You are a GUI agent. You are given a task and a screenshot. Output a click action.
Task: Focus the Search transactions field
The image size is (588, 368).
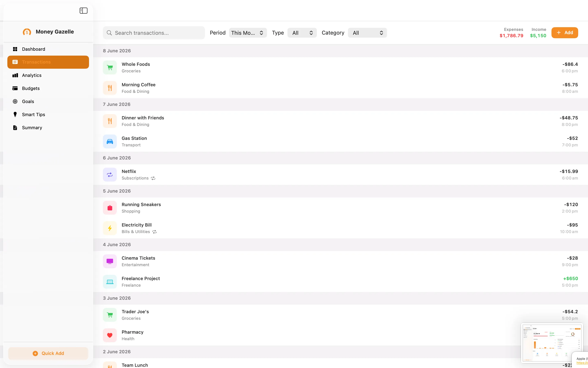(154, 33)
